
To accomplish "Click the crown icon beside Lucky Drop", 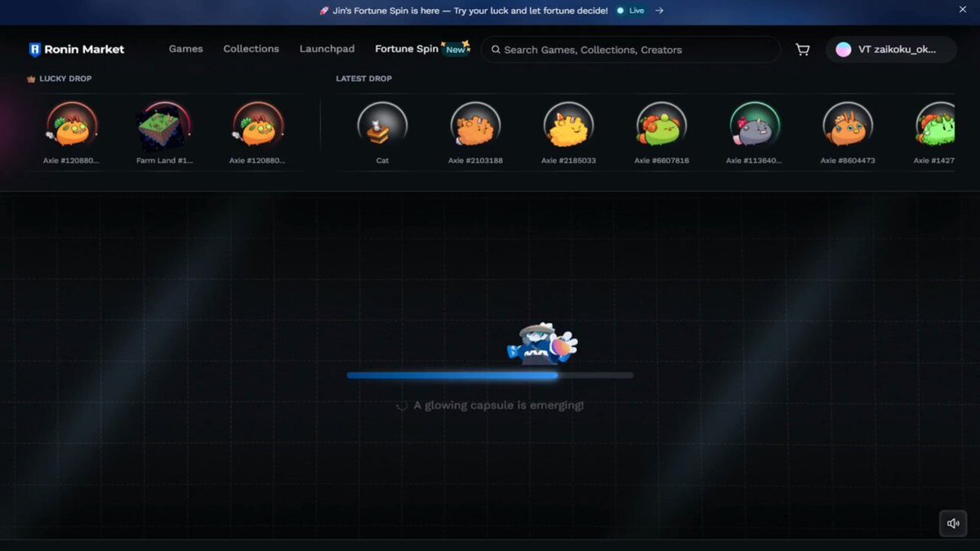I will [31, 79].
